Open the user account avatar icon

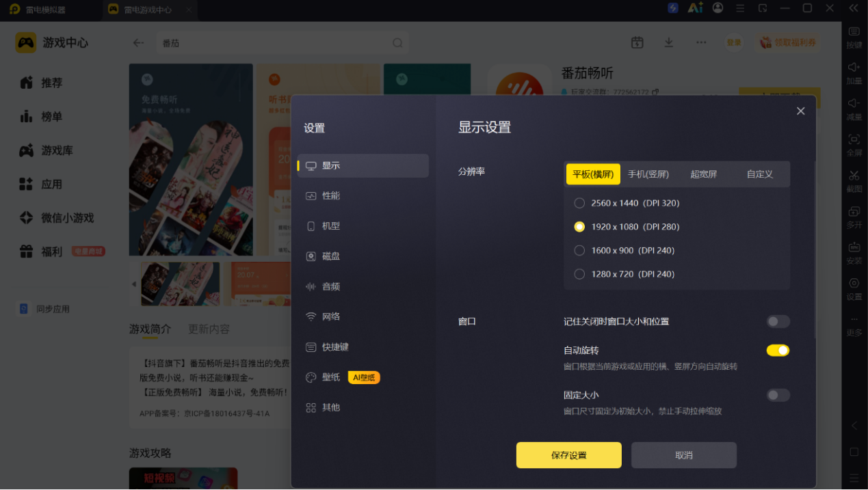pos(718,8)
